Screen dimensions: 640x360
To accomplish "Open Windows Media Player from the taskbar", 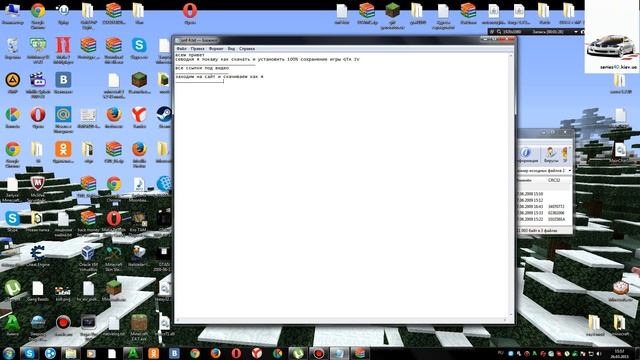I will pyautogui.click(x=91, y=353).
